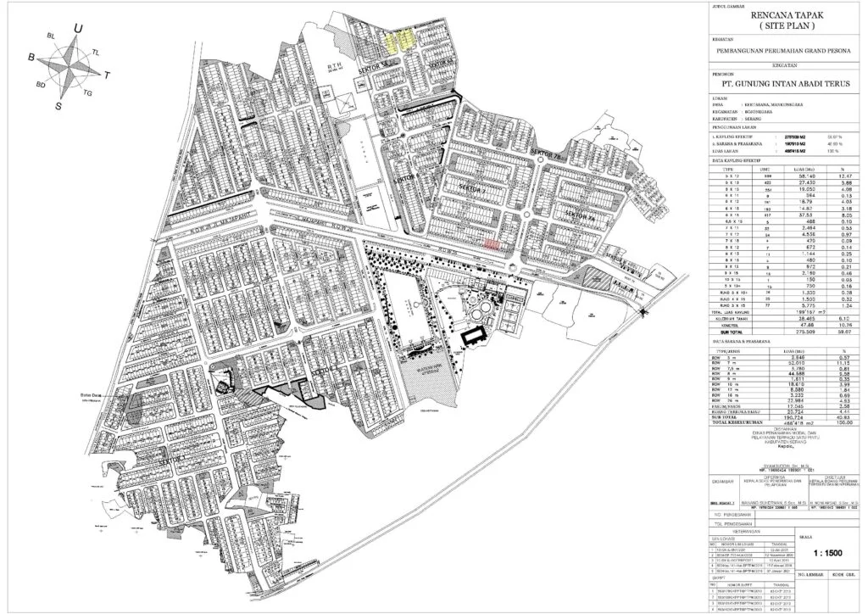The image size is (868, 614).
Task: Click the square crossed box near RTH
Action: 347,103
